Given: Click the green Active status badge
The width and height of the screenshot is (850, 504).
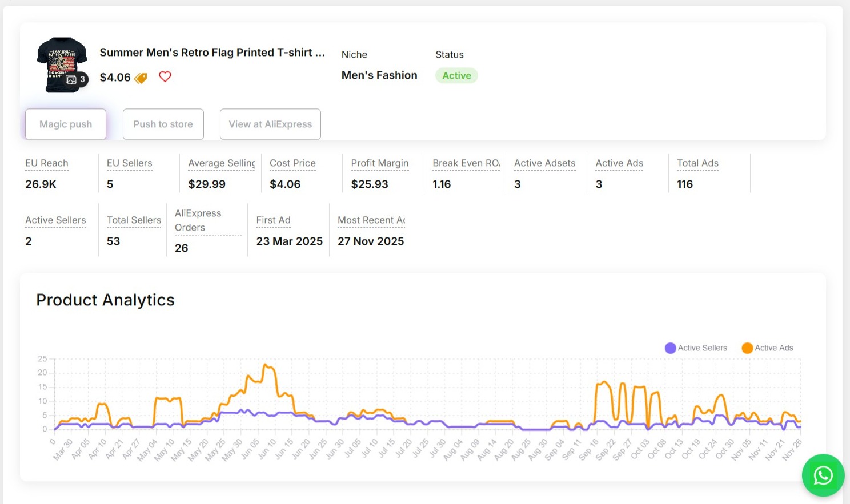Looking at the screenshot, I should pyautogui.click(x=456, y=75).
